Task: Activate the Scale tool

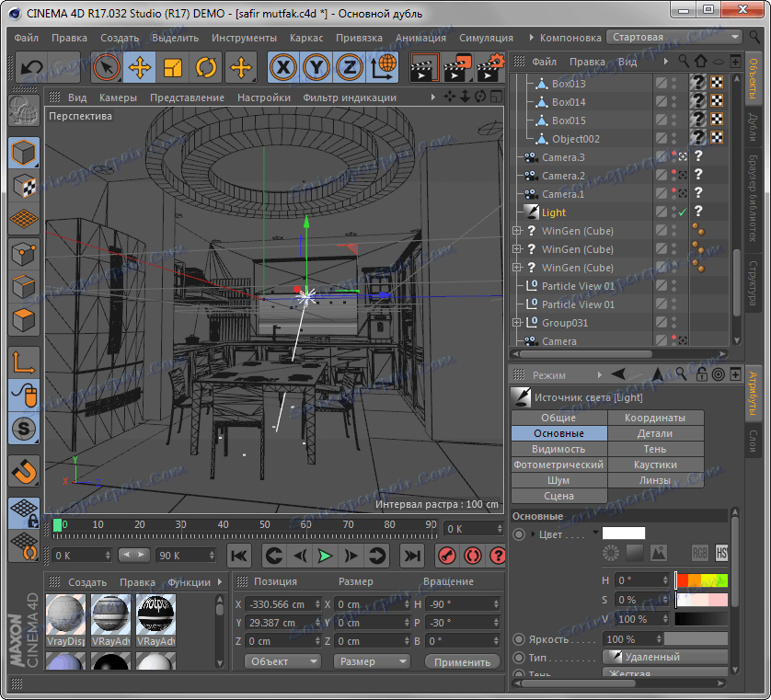Action: (173, 67)
